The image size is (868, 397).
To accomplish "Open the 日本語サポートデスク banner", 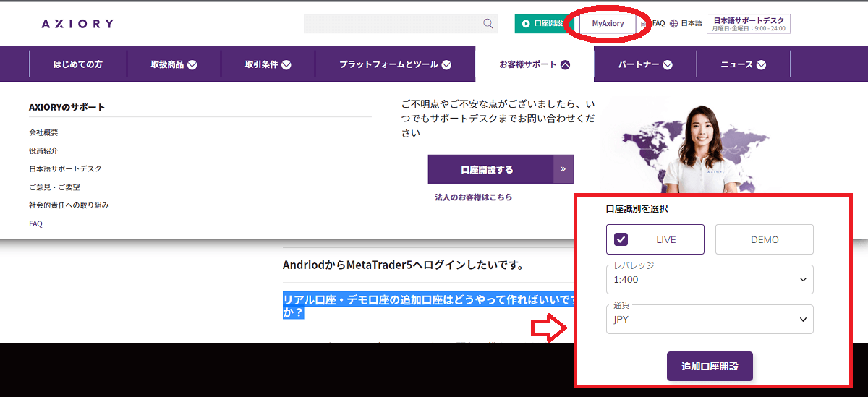I will click(x=749, y=24).
